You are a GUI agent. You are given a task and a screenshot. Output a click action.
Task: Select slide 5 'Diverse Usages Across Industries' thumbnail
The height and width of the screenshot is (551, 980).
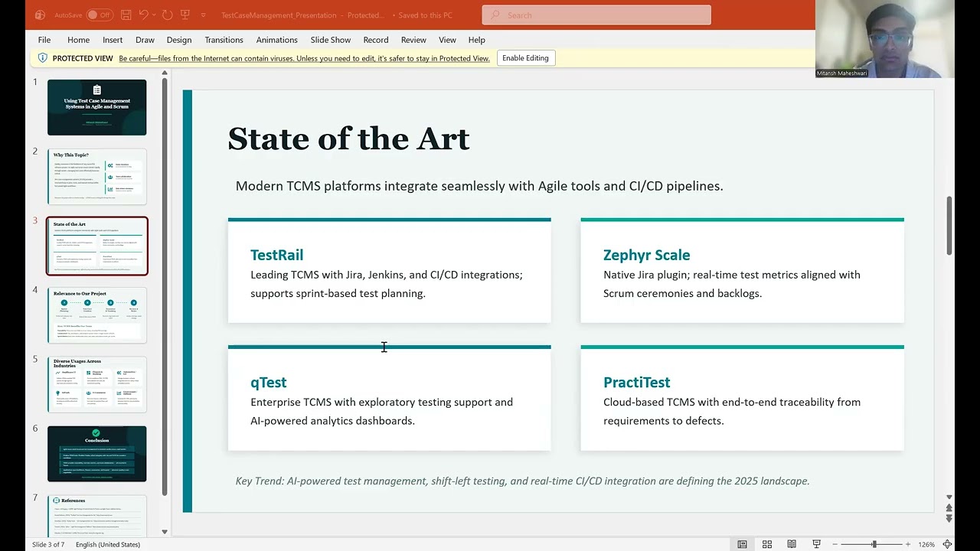[96, 384]
